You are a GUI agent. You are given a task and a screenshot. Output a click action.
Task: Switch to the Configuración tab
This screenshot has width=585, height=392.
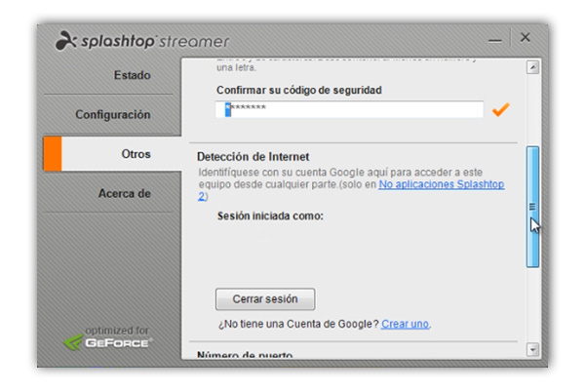(112, 114)
